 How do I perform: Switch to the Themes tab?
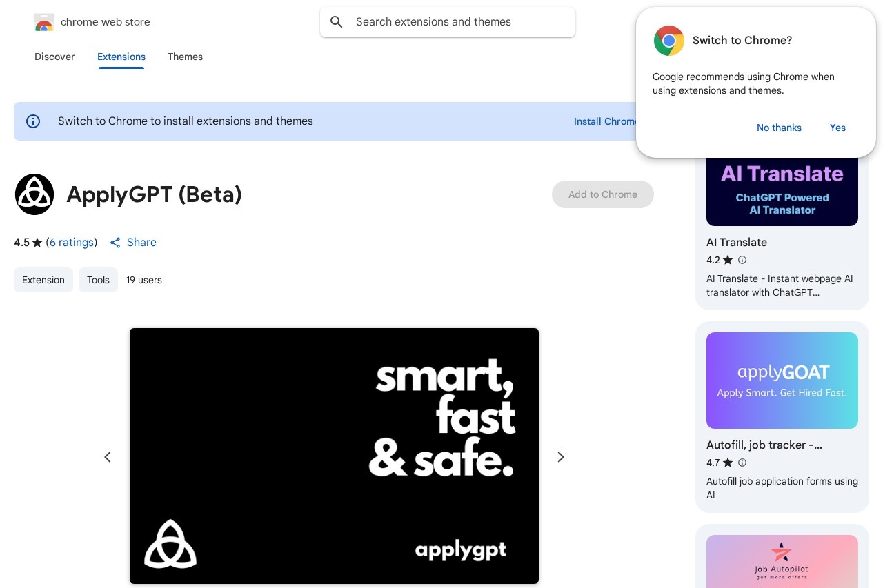[x=185, y=57]
